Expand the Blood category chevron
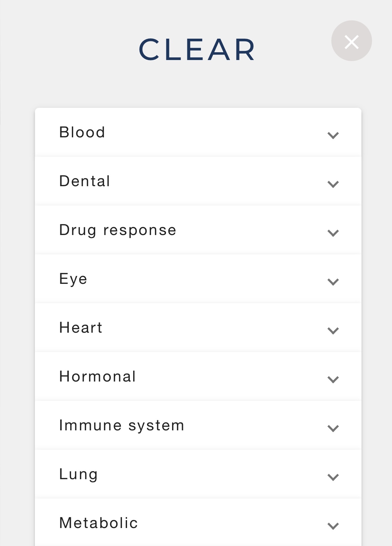Image resolution: width=392 pixels, height=546 pixels. [x=333, y=135]
